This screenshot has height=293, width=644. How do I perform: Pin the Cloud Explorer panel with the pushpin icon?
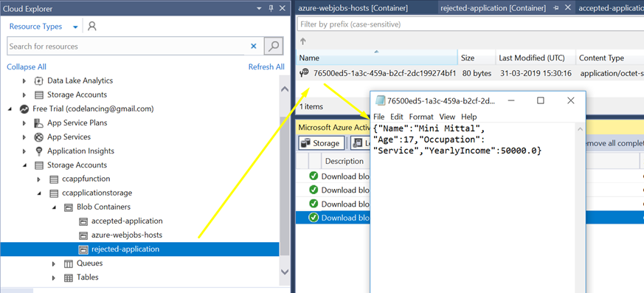pyautogui.click(x=270, y=8)
